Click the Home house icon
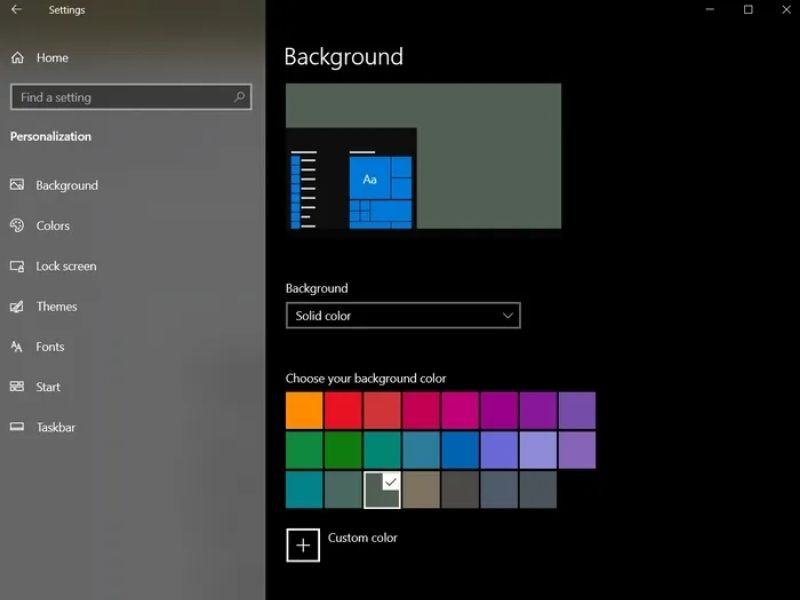This screenshot has width=800, height=600. [17, 58]
